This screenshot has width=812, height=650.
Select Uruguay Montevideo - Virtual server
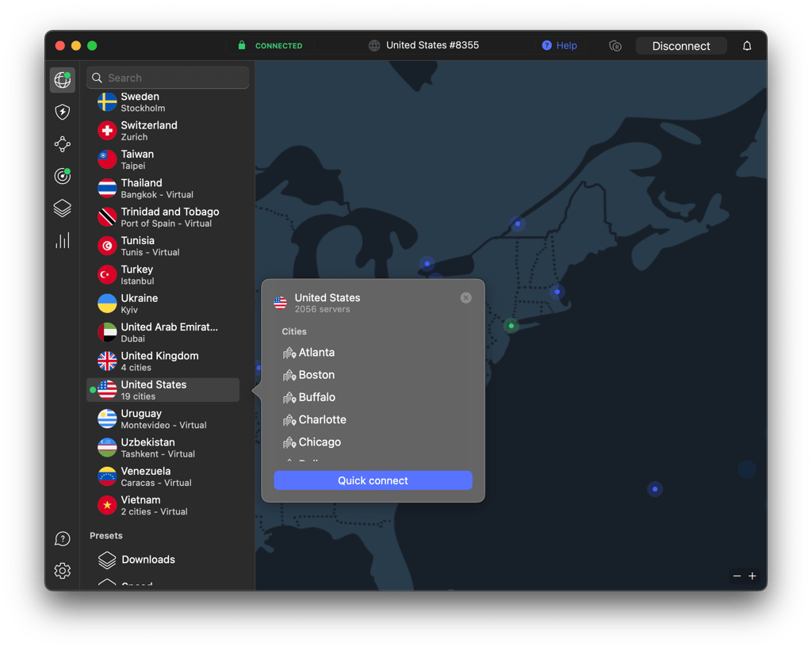[163, 419]
